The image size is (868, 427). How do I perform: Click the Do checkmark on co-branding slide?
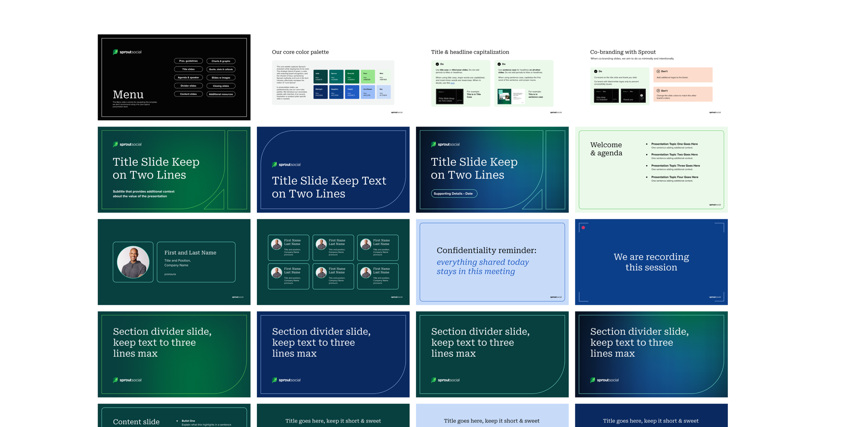point(595,71)
